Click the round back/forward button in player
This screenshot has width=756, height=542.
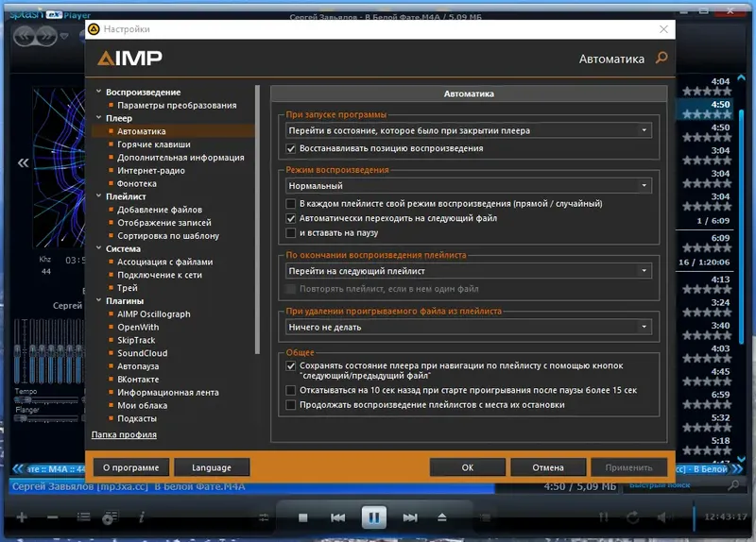pos(36,36)
